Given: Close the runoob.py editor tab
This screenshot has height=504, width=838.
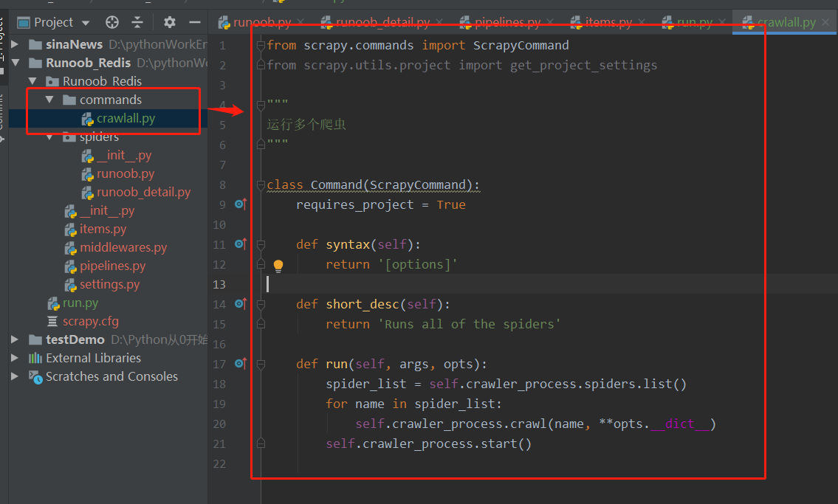Looking at the screenshot, I should [301, 22].
